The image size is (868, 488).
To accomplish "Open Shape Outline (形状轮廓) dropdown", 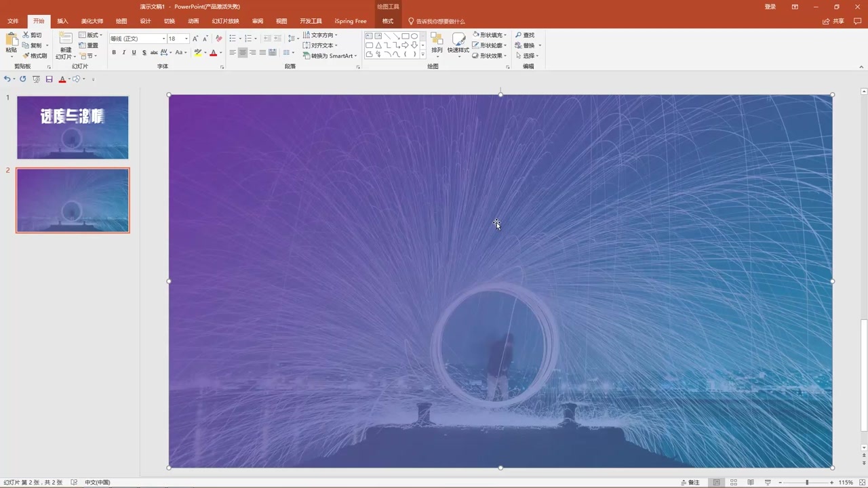I will click(490, 45).
